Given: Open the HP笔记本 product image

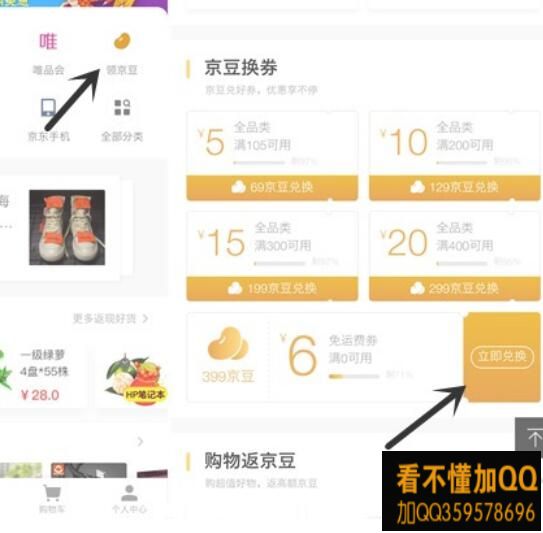Looking at the screenshot, I should [x=136, y=379].
